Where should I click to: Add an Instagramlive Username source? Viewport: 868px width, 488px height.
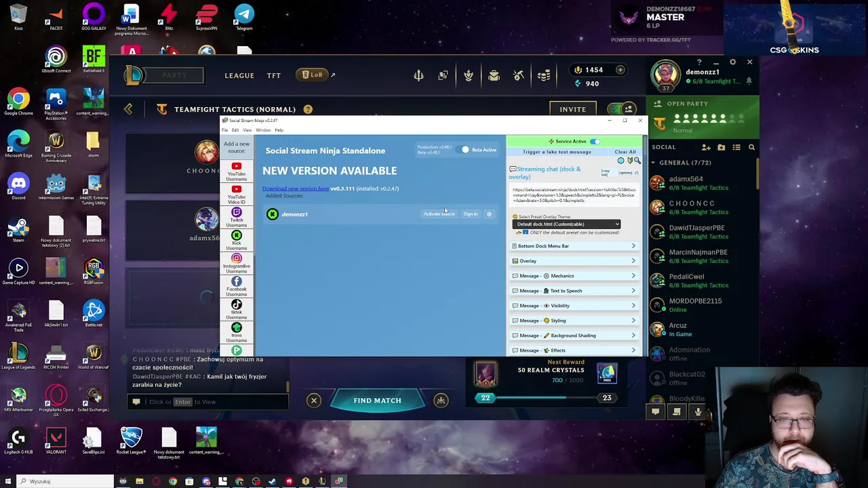click(x=237, y=264)
